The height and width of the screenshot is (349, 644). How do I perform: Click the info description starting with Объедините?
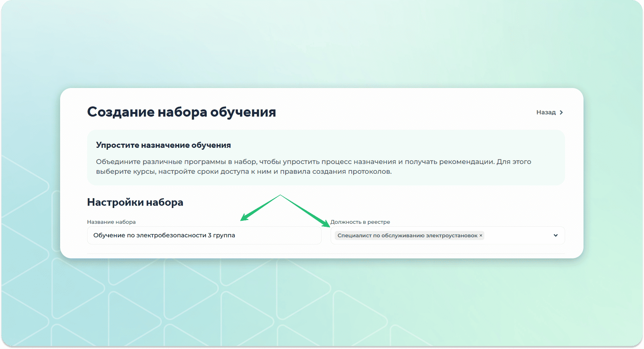coord(313,162)
